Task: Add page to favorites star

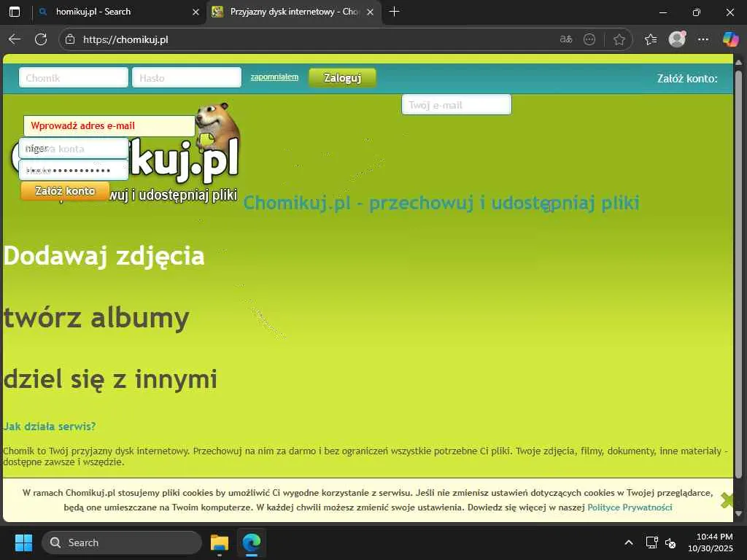Action: [x=619, y=39]
